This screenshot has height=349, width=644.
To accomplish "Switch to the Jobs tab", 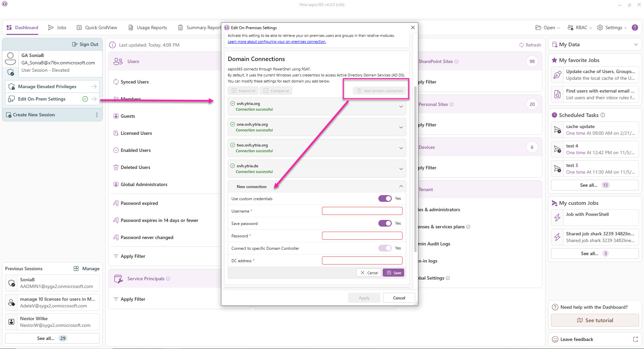I will click(57, 27).
